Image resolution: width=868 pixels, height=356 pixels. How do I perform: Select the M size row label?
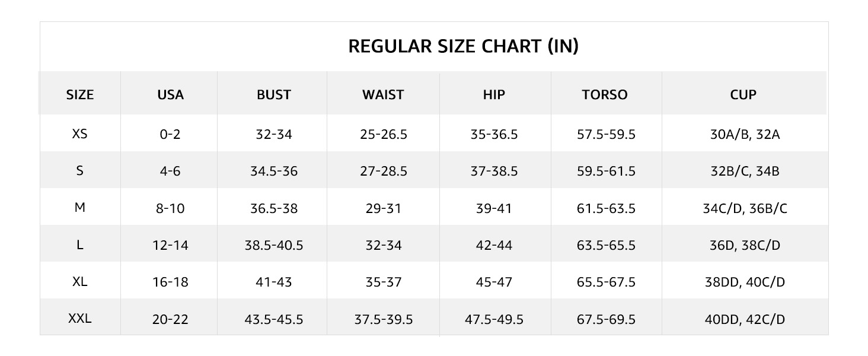[x=80, y=208]
